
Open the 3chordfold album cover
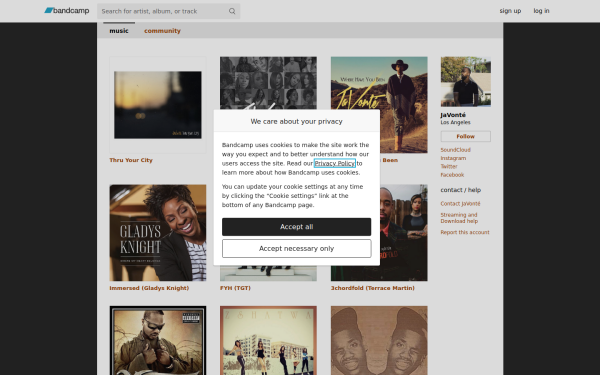(403, 233)
